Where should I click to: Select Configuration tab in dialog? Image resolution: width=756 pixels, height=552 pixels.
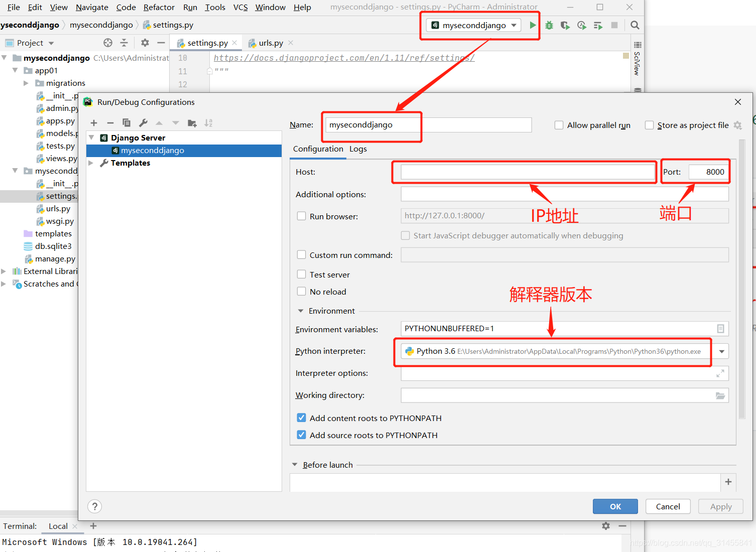click(x=318, y=149)
